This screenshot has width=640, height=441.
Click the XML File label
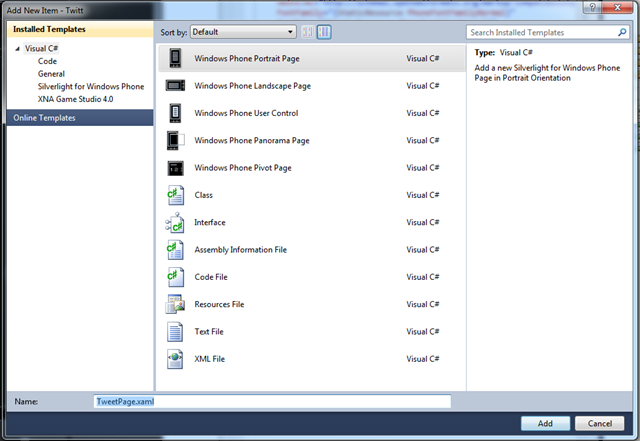point(209,359)
